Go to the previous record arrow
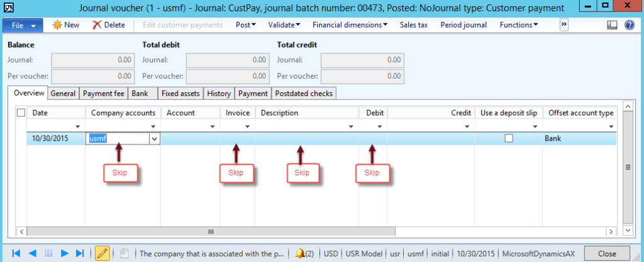The width and height of the screenshot is (644, 262). point(31,253)
